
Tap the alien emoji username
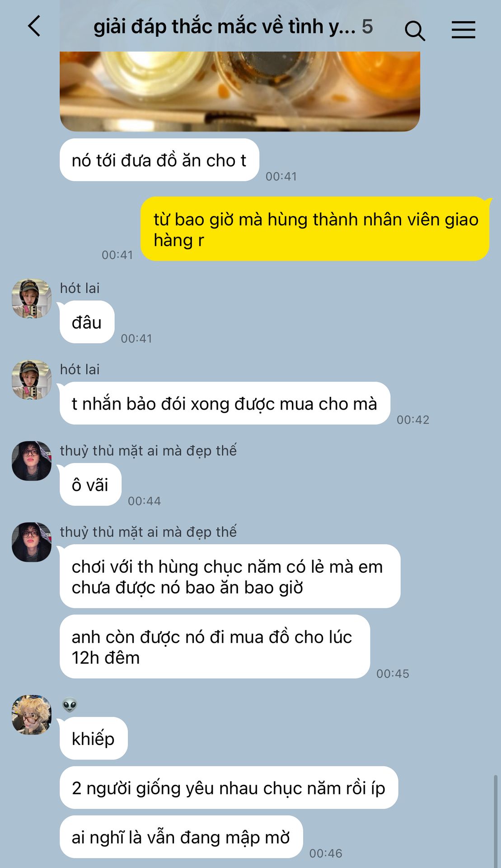click(70, 705)
